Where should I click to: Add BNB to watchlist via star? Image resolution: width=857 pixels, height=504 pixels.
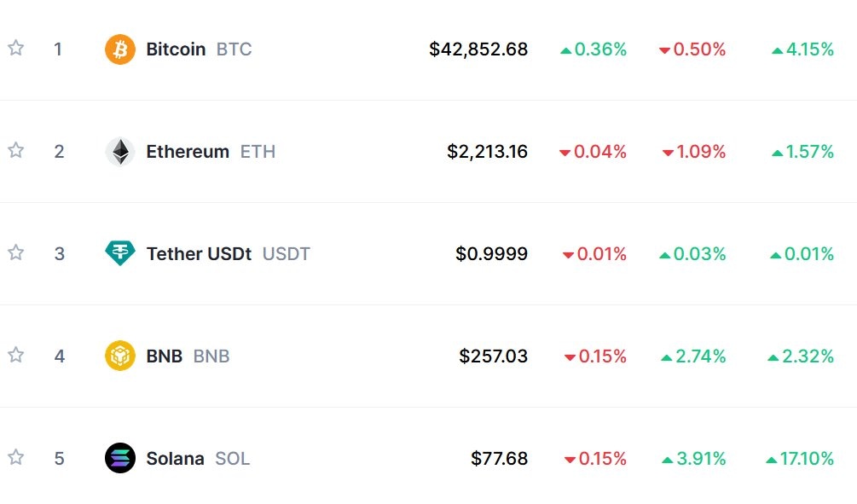(15, 355)
